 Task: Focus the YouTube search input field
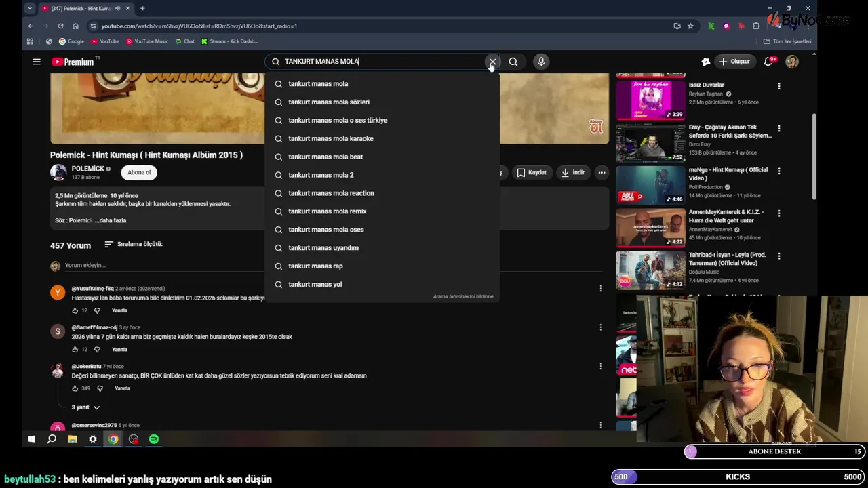pos(383,62)
